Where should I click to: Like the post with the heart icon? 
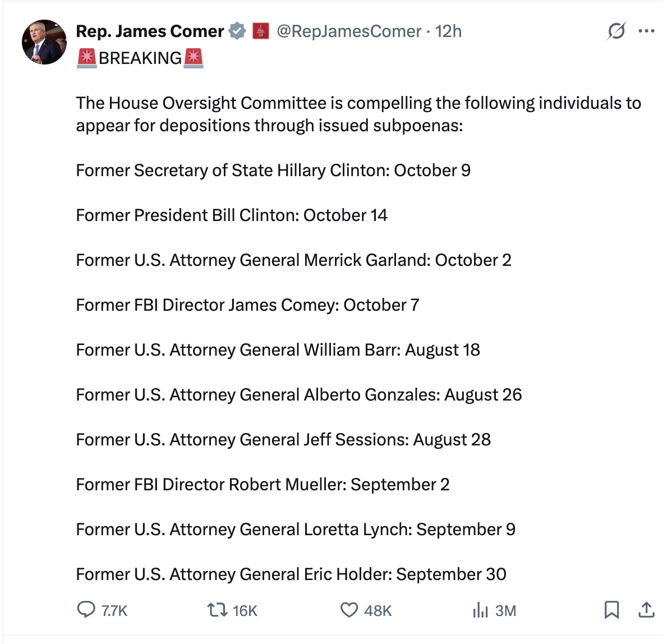click(349, 610)
